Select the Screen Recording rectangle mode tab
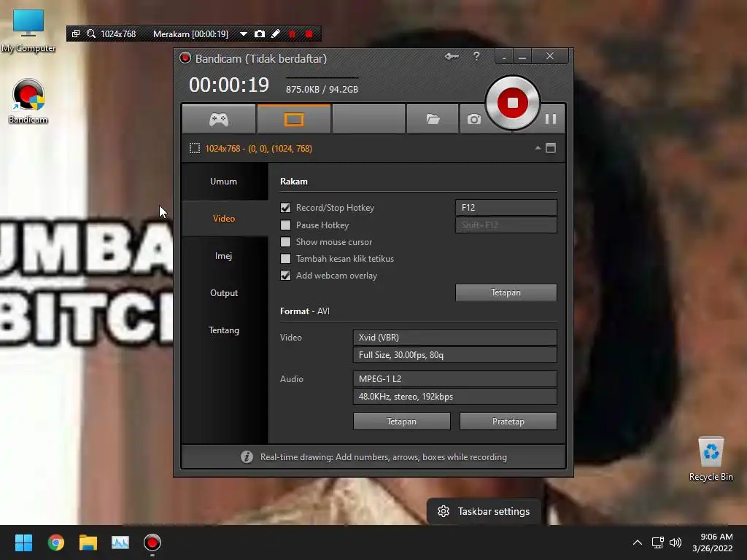The width and height of the screenshot is (747, 560). [x=293, y=119]
